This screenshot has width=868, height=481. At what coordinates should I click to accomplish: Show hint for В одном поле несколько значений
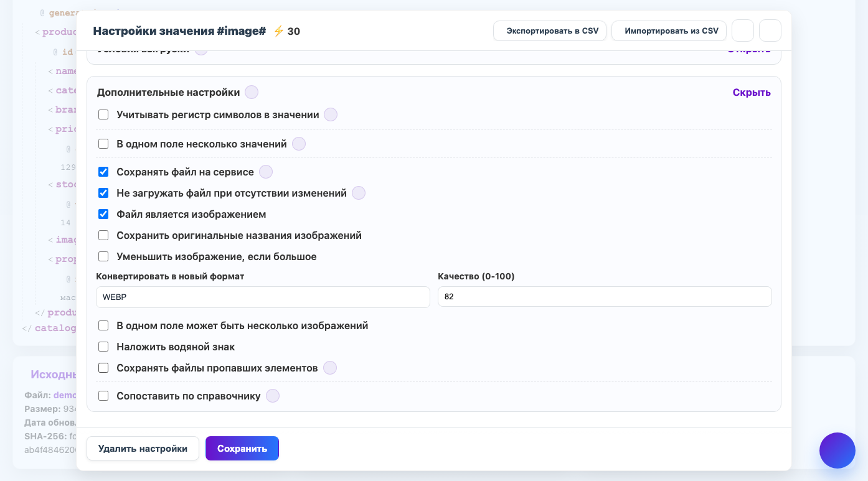click(299, 144)
